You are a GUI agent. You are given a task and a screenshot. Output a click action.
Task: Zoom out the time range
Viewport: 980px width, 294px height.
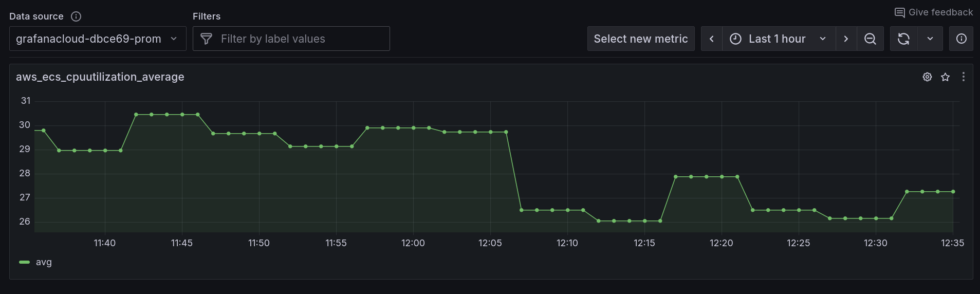click(870, 39)
